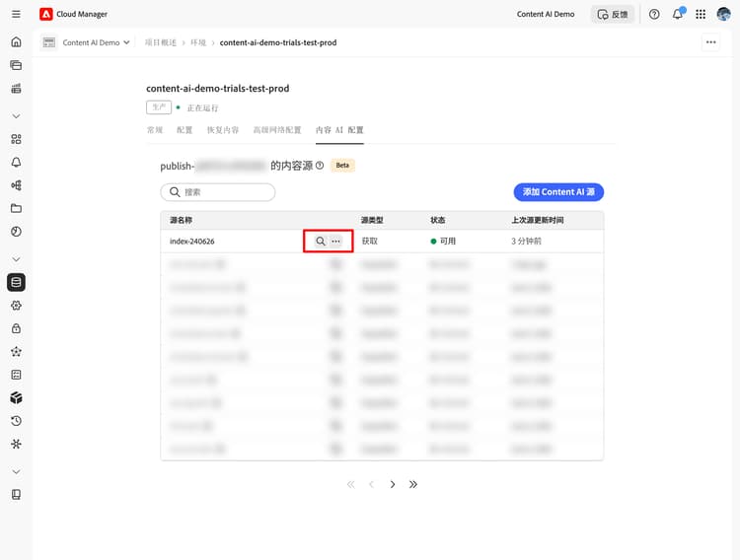Click the Adobe logo in header

click(x=46, y=14)
